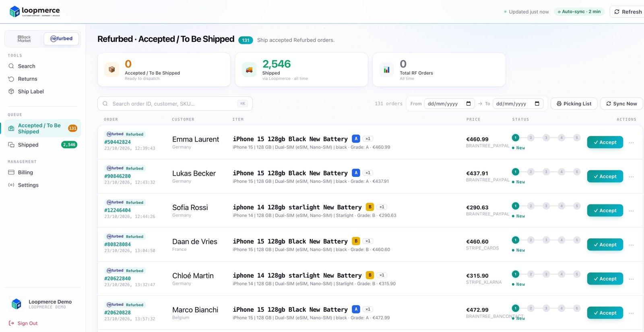Click status step 1 for Emma Laurent's order
The image size is (644, 332).
click(x=516, y=137)
